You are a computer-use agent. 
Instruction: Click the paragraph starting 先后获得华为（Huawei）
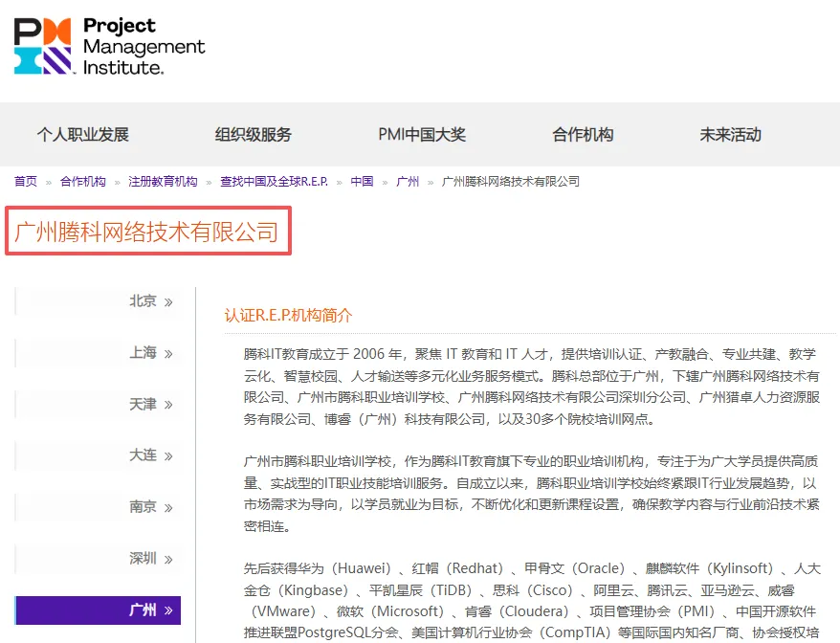[531, 601]
